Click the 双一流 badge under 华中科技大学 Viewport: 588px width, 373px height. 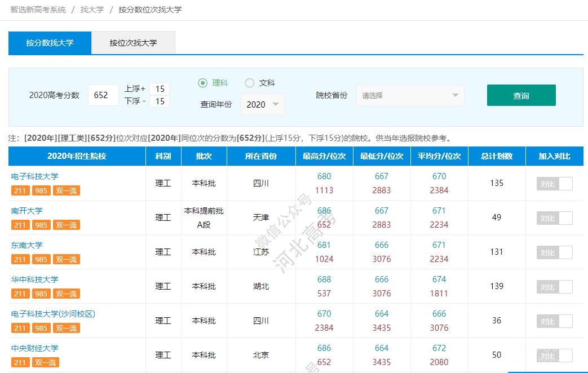tap(67, 294)
